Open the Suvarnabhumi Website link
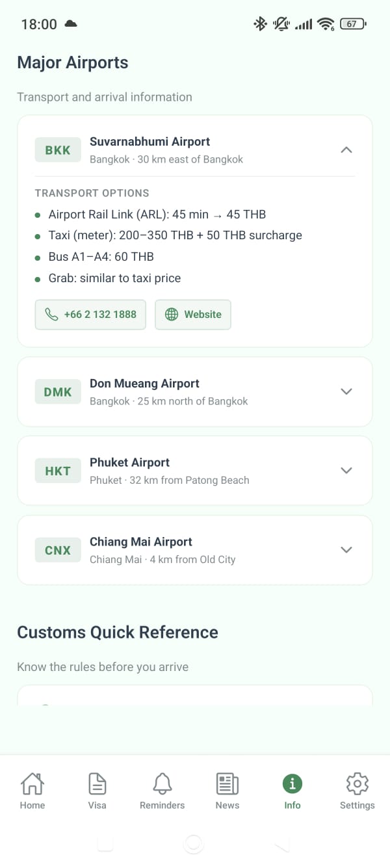Viewport: 390px width, 868px height. pyautogui.click(x=193, y=315)
